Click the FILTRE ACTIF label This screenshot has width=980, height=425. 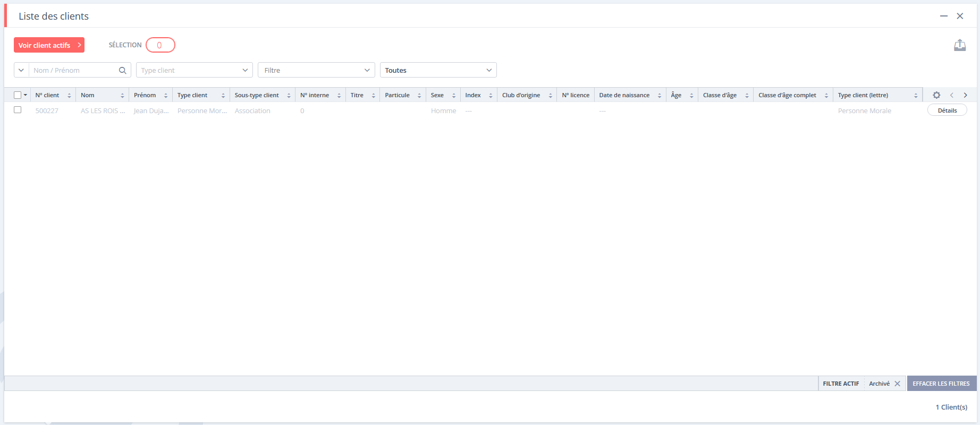coord(841,384)
